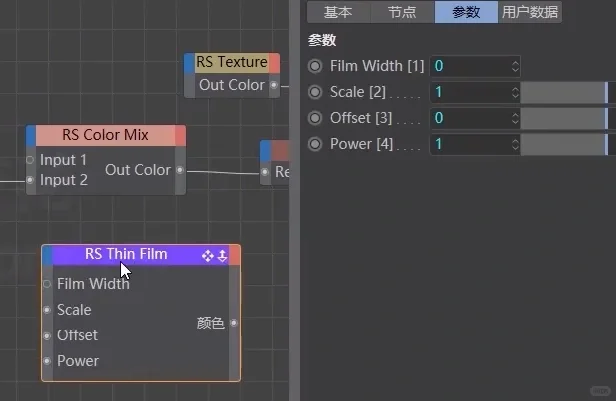This screenshot has height=401, width=616.
Task: Click the Offset [3] slider bar
Action: tap(564, 119)
